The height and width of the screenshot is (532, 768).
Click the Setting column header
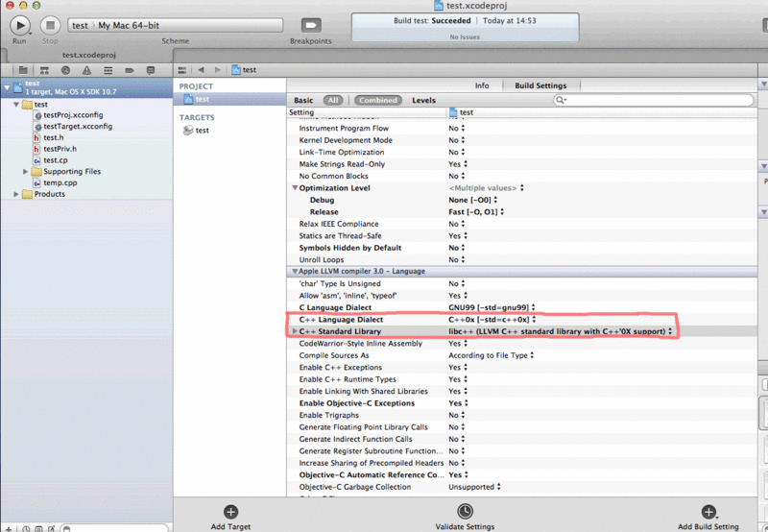pos(301,112)
